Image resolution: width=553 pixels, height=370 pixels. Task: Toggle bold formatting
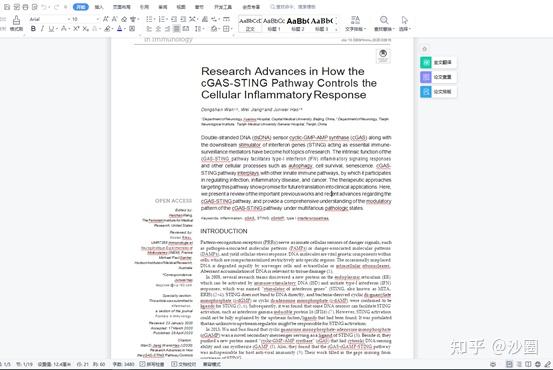[33, 29]
